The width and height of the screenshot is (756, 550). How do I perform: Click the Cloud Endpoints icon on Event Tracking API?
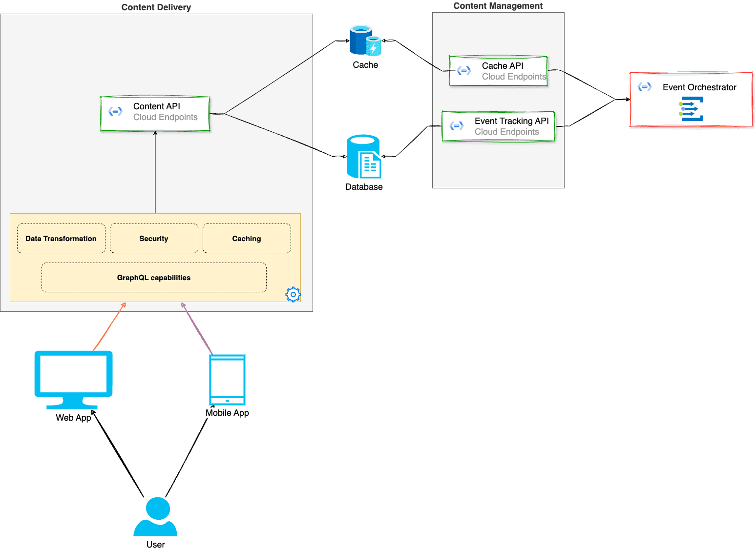tap(456, 126)
